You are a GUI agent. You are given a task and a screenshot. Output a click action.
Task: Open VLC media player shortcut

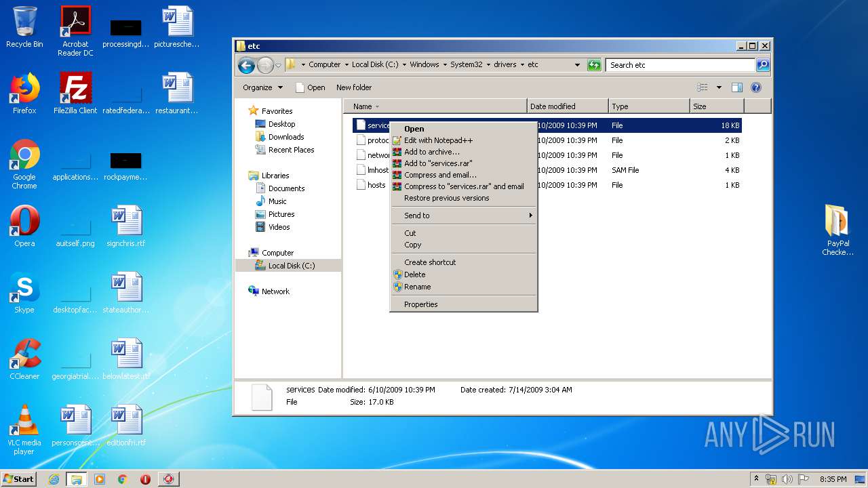[24, 430]
